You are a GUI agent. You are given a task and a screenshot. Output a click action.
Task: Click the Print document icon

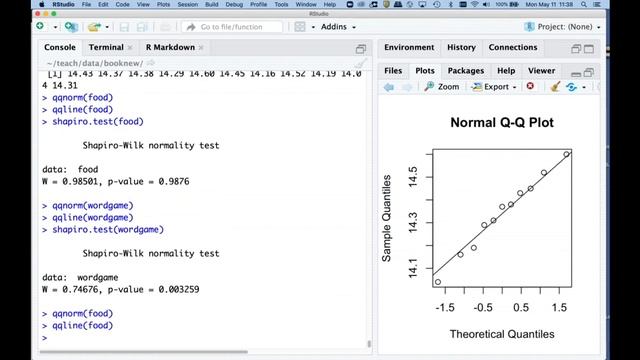coord(165,27)
